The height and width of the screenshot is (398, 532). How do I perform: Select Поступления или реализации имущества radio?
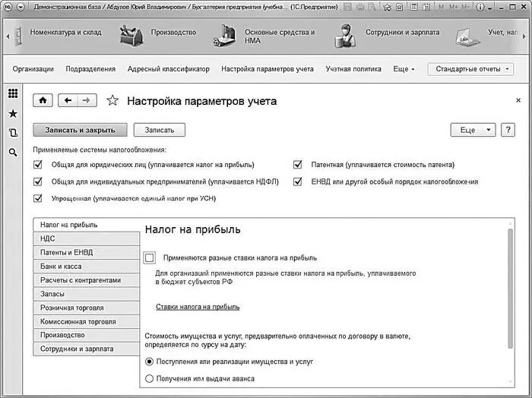[149, 362]
